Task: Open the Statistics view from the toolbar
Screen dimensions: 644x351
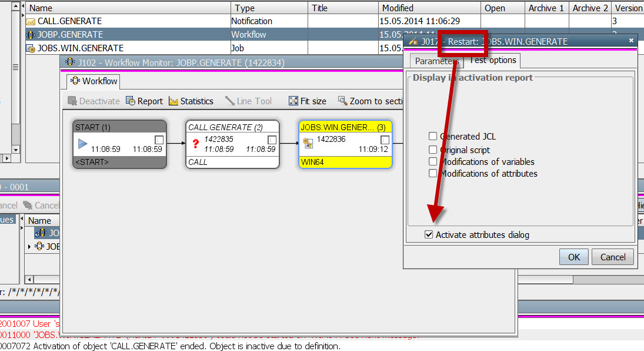Action: point(191,101)
